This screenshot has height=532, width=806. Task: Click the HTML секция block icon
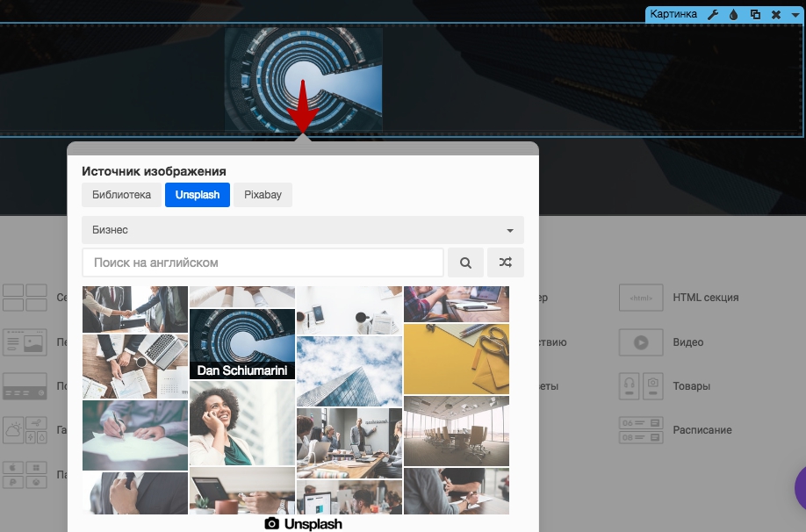641,298
